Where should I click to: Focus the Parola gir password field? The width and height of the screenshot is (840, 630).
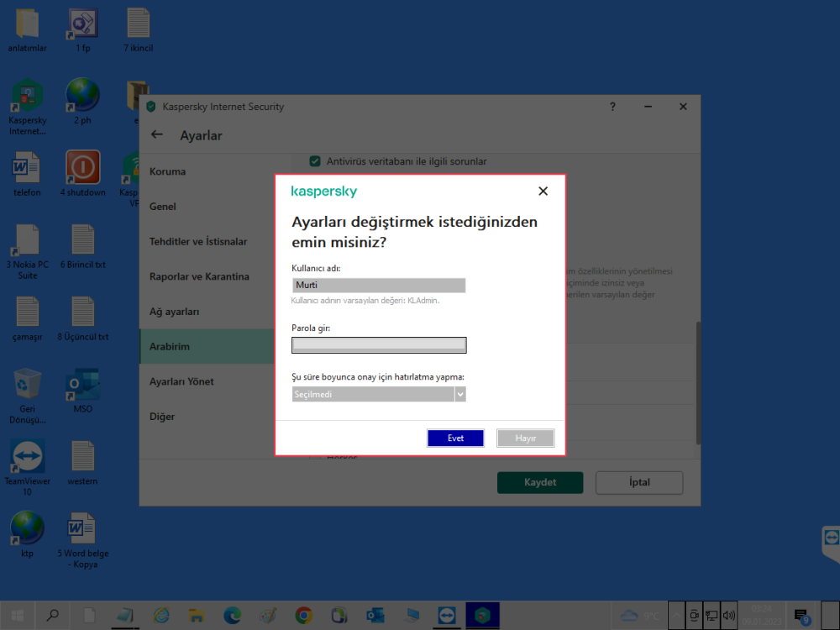tap(379, 345)
